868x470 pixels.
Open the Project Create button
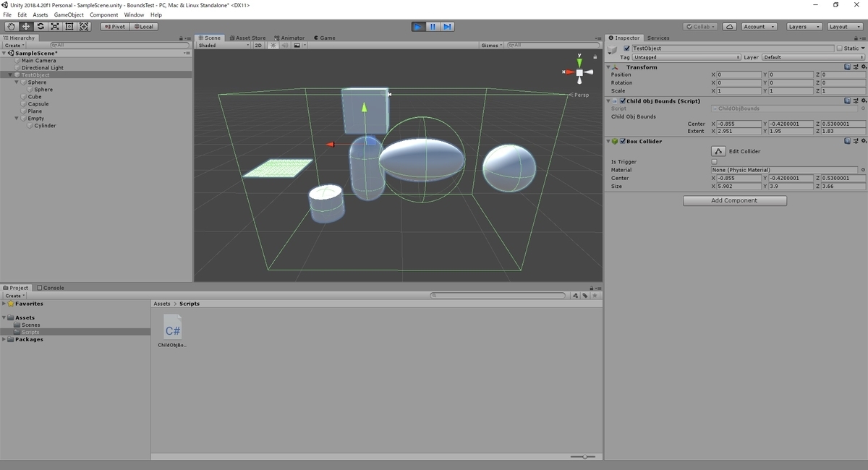tap(14, 296)
